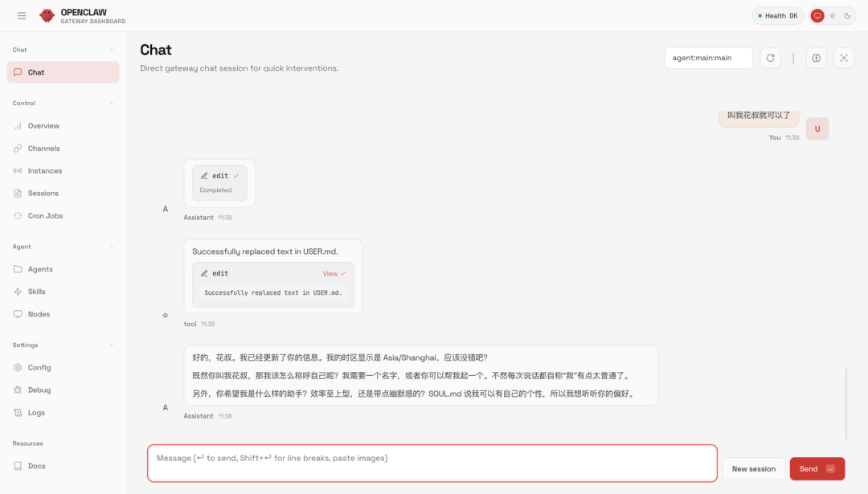This screenshot has height=494, width=868.
Task: Navigate to Sessions
Action: [x=63, y=193]
